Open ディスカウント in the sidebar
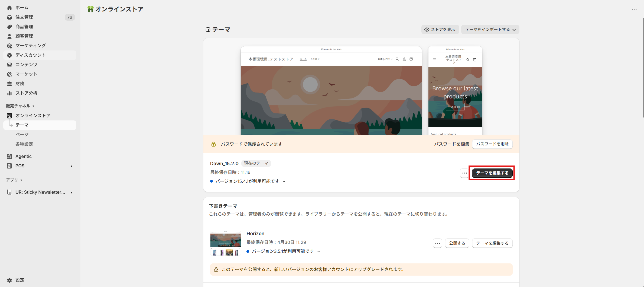This screenshot has width=644, height=287. coord(40,55)
